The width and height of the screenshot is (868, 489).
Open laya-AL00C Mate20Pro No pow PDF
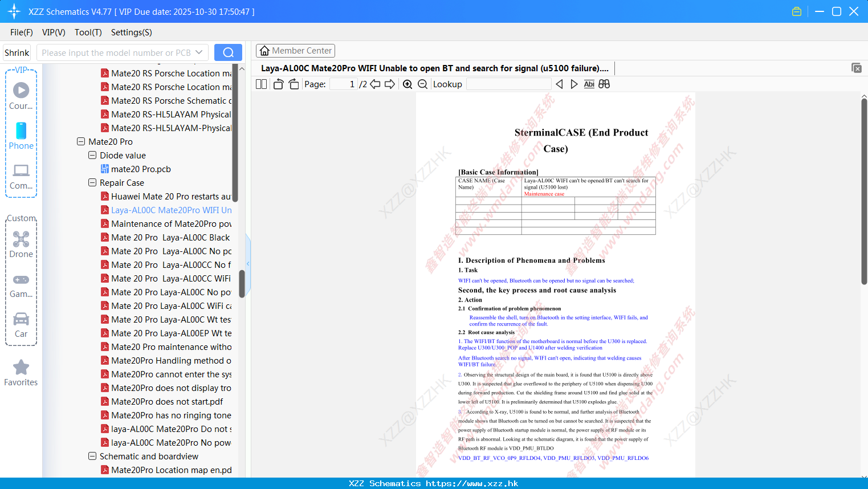[166, 442]
